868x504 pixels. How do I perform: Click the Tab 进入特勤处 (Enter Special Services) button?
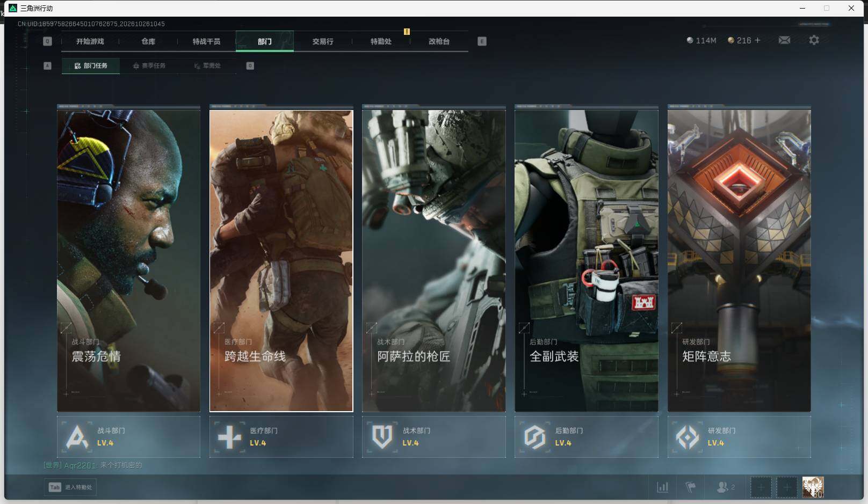click(70, 487)
